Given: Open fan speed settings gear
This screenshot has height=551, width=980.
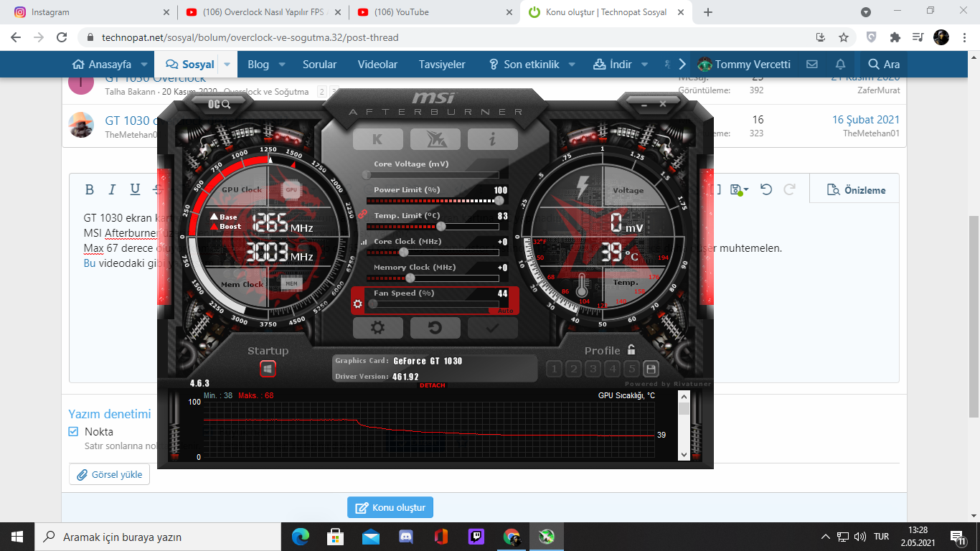Looking at the screenshot, I should pos(358,304).
